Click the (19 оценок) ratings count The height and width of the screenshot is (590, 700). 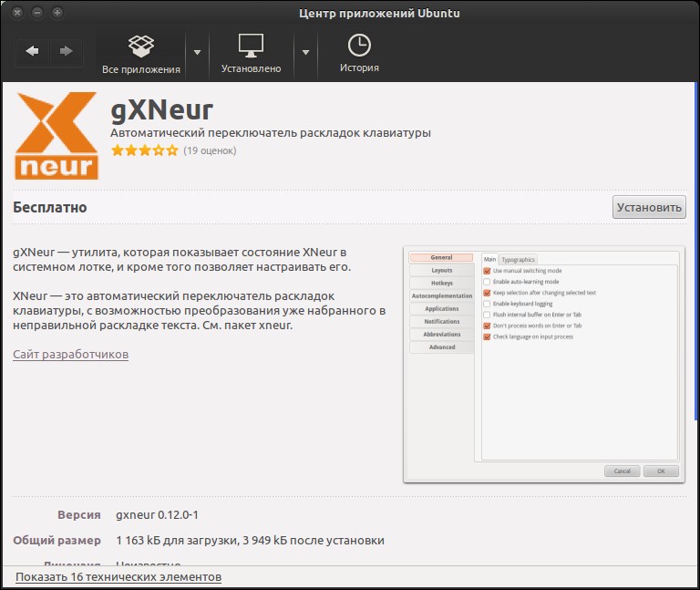pos(210,150)
